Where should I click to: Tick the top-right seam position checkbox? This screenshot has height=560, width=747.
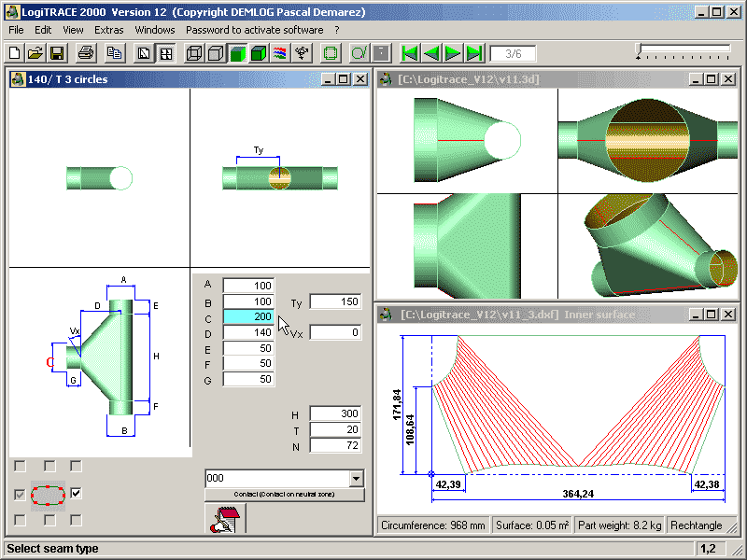point(76,466)
